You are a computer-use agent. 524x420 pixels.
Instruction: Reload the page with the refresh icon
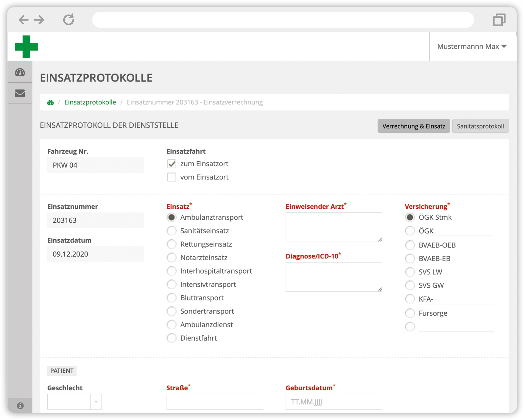point(69,19)
